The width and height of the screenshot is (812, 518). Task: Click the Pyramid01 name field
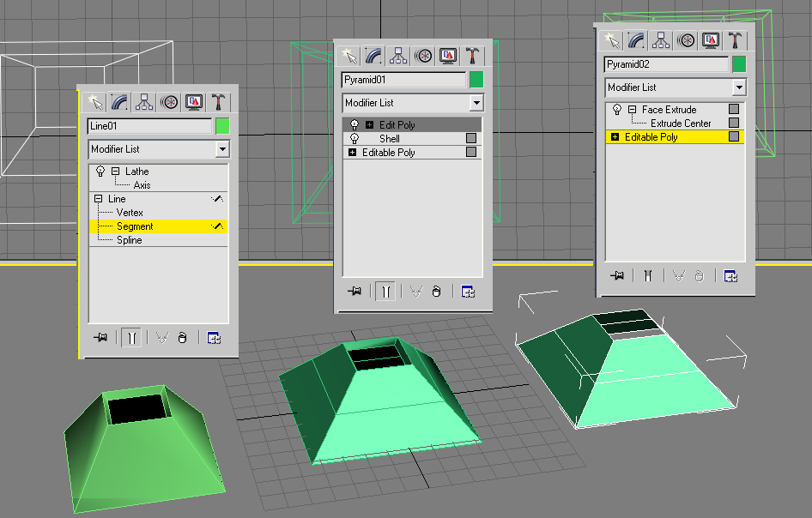(x=403, y=80)
